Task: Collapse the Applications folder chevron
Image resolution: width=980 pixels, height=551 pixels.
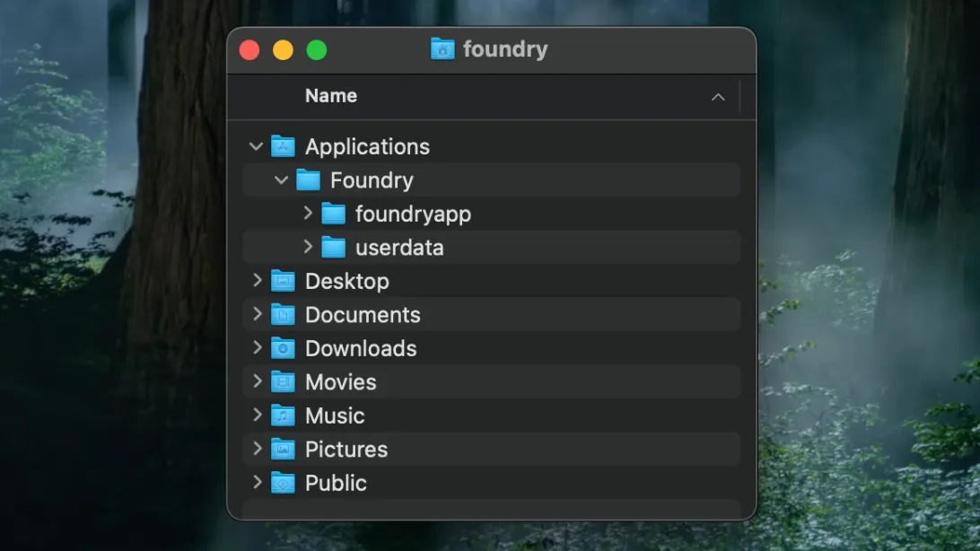Action: point(256,147)
